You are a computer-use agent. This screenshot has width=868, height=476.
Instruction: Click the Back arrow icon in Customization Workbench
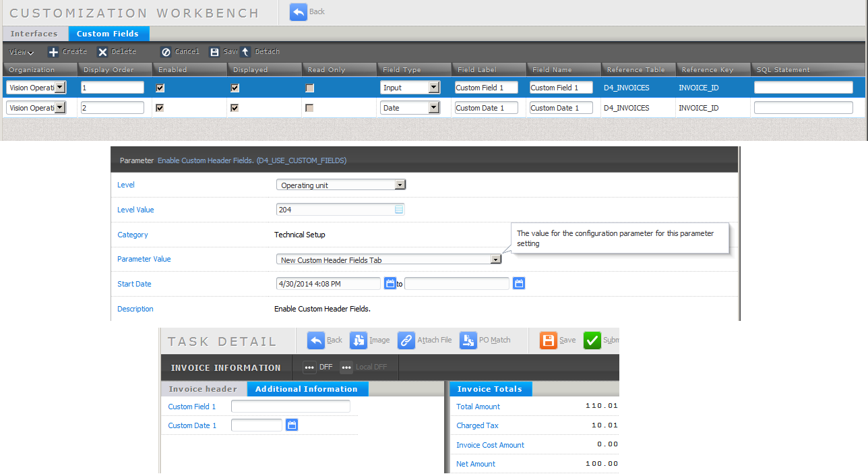[x=299, y=11]
